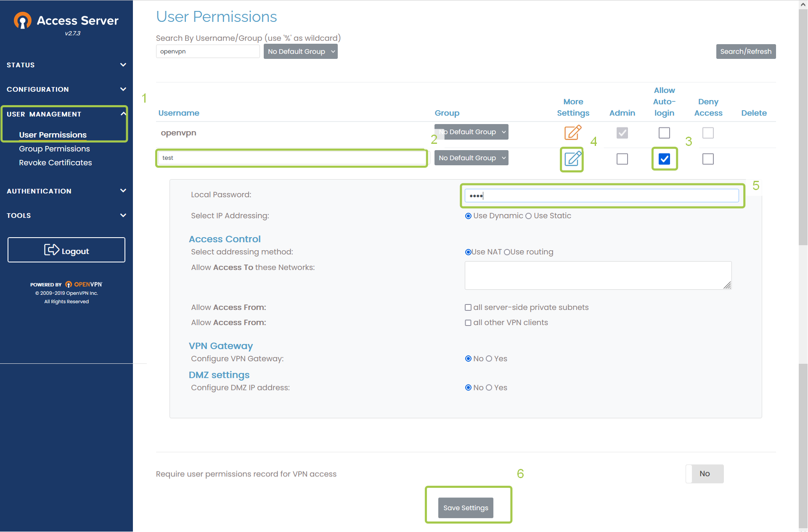Viewport: 808px width, 532px height.
Task: Open Revoke Certificates menu item
Action: [x=56, y=162]
